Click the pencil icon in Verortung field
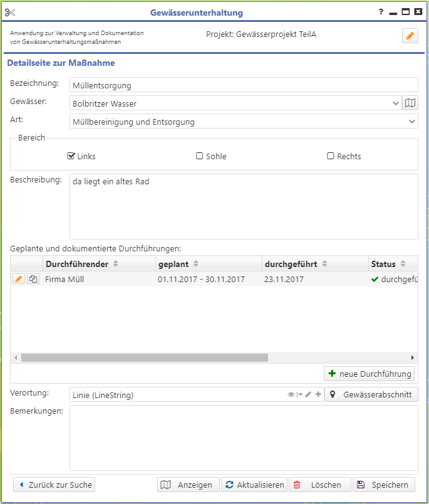The image size is (429, 504). click(x=308, y=395)
